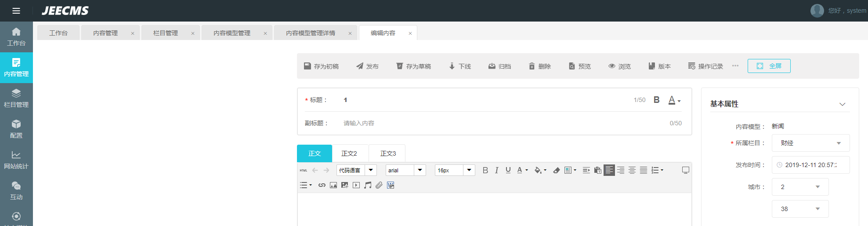Switch to the 工作台 tab
The height and width of the screenshot is (226, 868).
pos(58,33)
